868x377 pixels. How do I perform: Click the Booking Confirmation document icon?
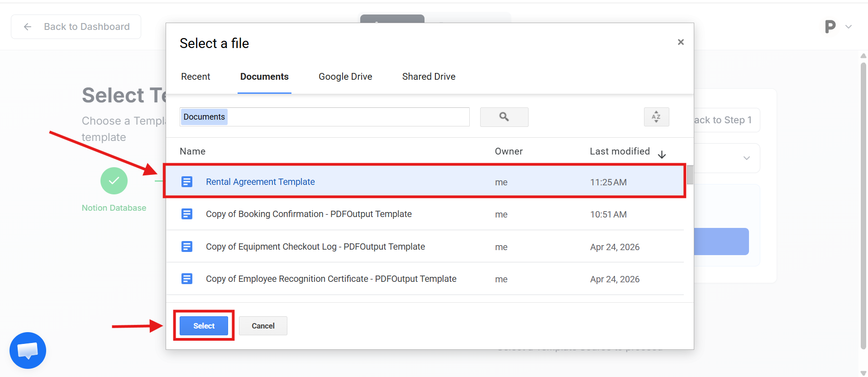[x=187, y=214]
